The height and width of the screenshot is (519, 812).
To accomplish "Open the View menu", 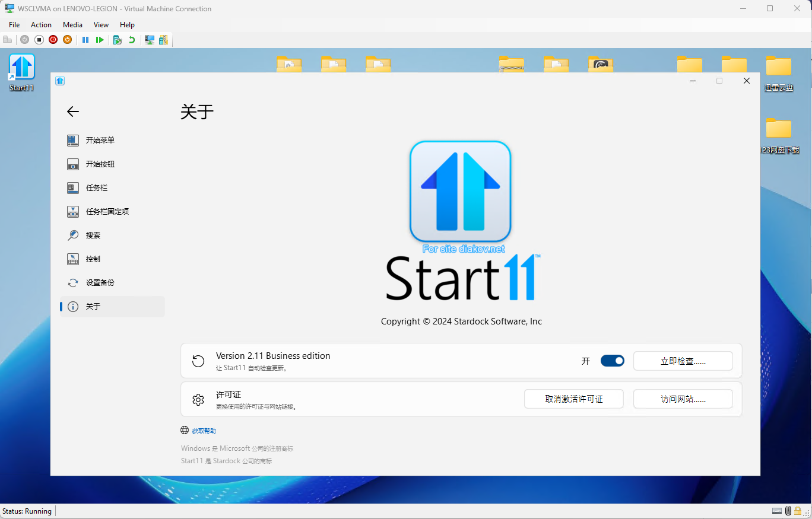I will tap(101, 25).
